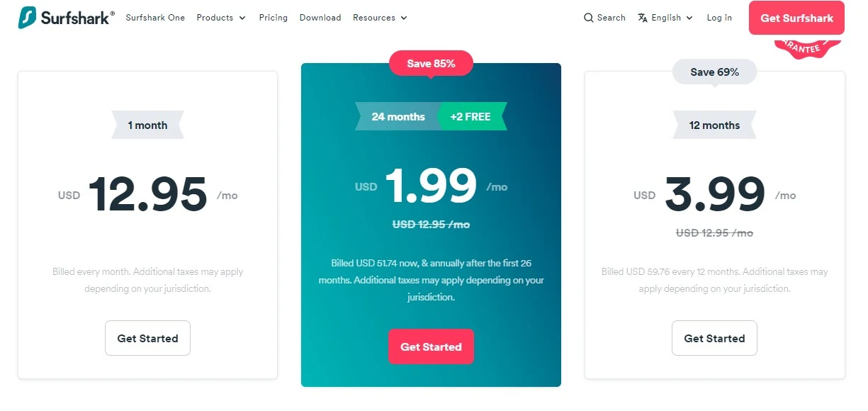The width and height of the screenshot is (868, 411).
Task: Go to the Pricing page
Action: tap(274, 18)
